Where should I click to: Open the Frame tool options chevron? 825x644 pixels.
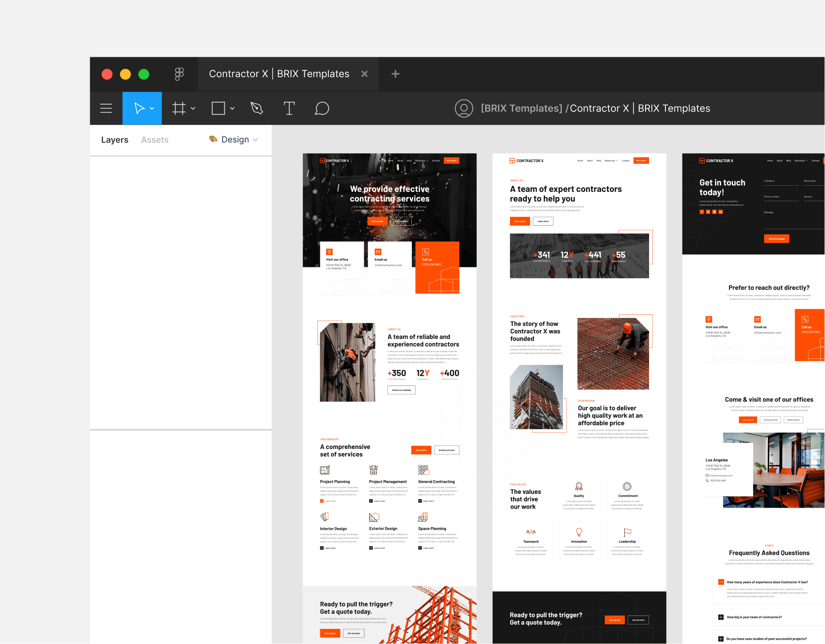point(193,108)
